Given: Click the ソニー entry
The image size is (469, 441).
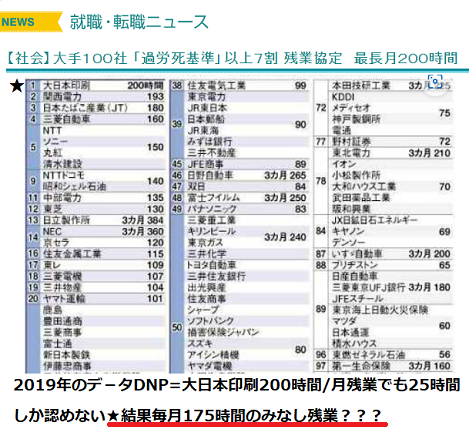Looking at the screenshot, I should click(x=55, y=142).
